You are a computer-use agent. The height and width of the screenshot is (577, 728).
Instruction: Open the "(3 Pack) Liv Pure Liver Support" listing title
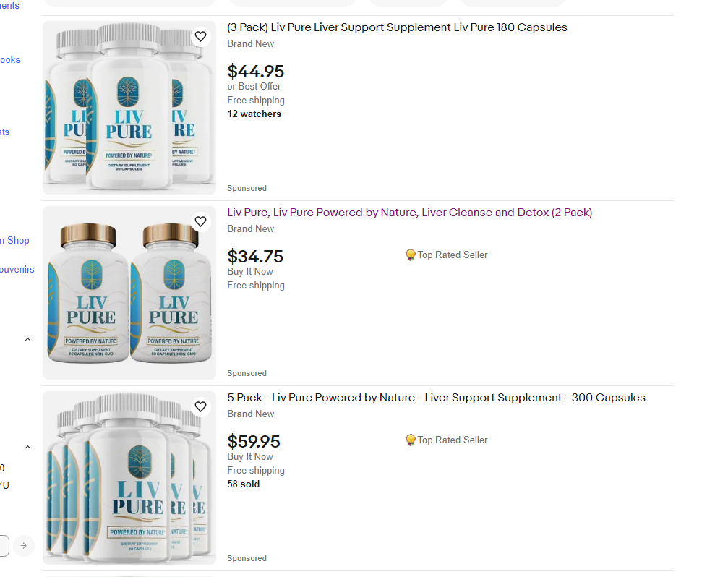tap(397, 27)
